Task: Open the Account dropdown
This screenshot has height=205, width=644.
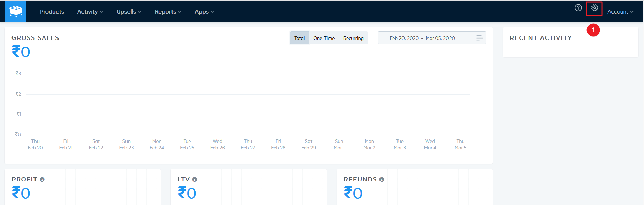Action: 620,12
